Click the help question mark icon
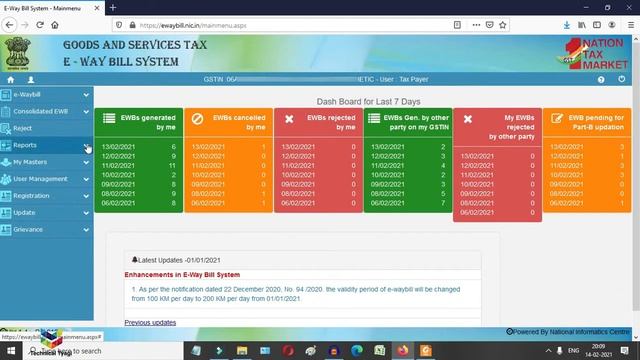 point(601,80)
